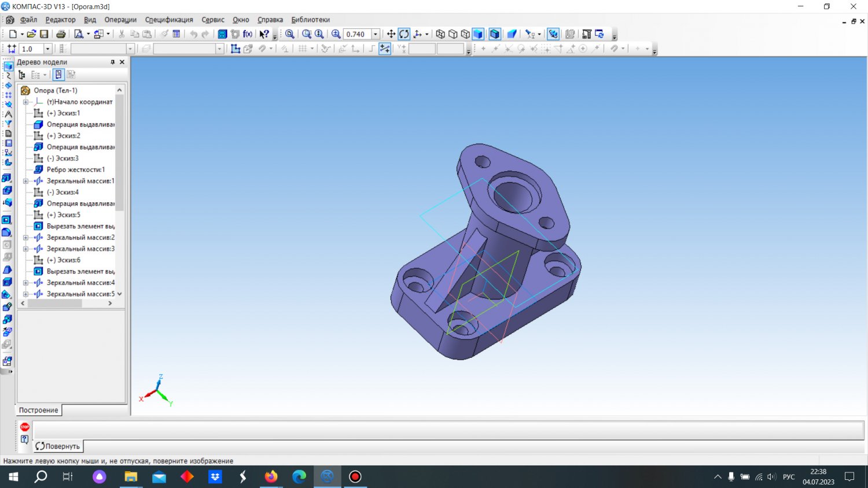Close the Дерево модели panel
Screen dimensions: 868x488
point(122,62)
